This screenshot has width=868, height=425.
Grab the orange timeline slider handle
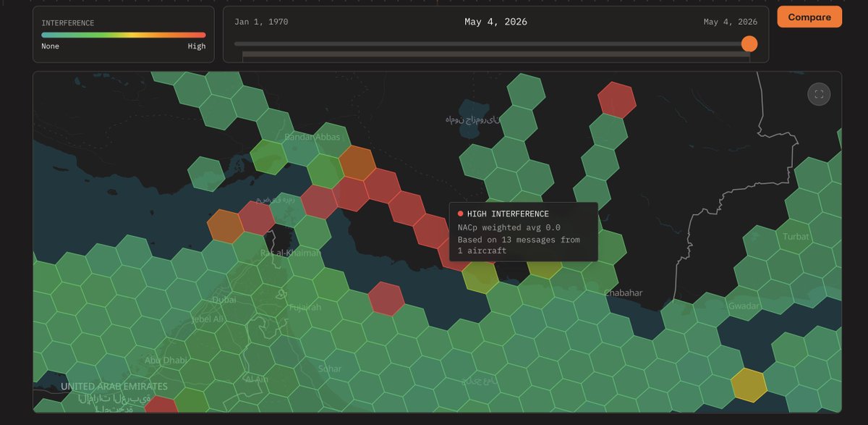point(749,43)
